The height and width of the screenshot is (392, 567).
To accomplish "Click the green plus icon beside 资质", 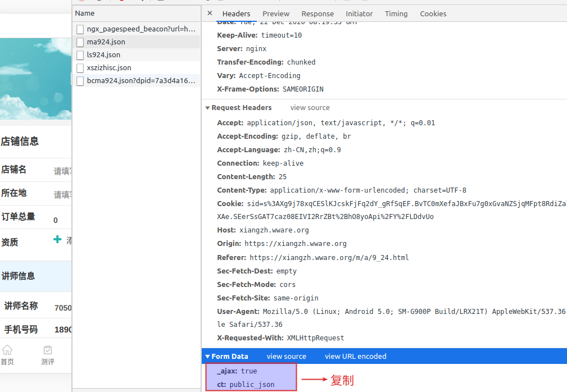I will (57, 239).
